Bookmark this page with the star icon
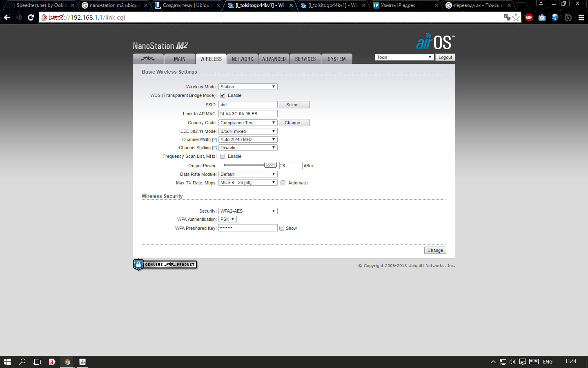588x368 pixels. [516, 17]
